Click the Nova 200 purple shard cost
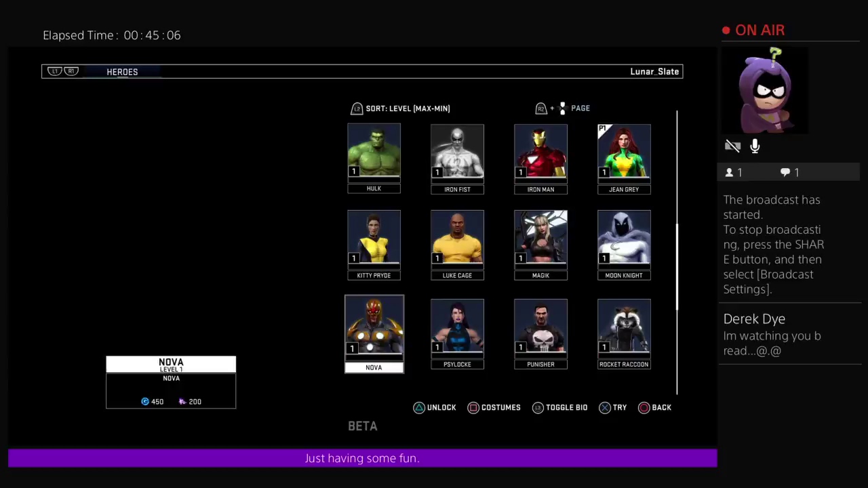The height and width of the screenshot is (488, 868). [190, 402]
